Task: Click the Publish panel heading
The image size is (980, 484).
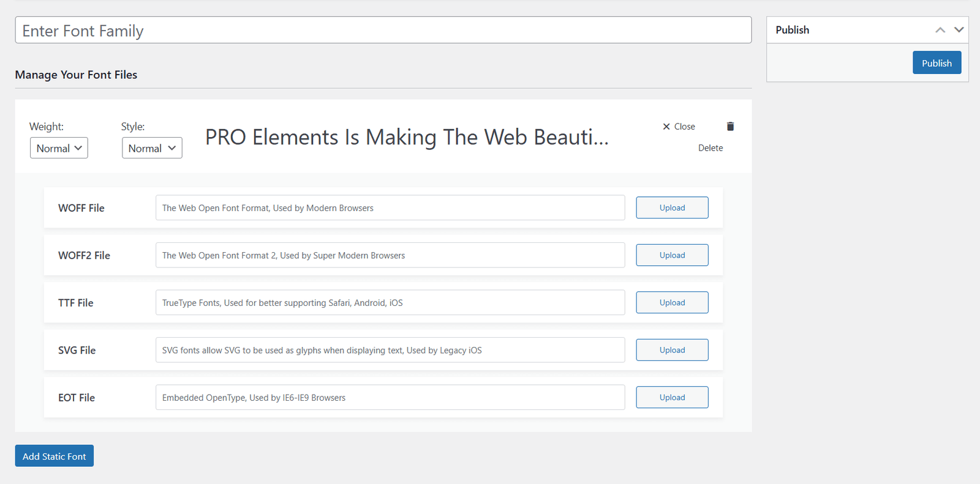Action: pyautogui.click(x=792, y=30)
